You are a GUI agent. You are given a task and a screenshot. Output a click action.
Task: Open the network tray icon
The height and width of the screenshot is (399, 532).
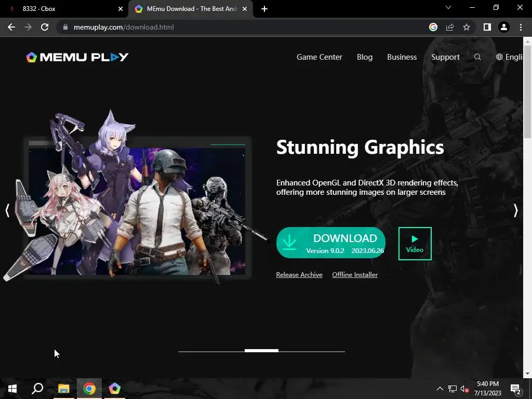(453, 389)
